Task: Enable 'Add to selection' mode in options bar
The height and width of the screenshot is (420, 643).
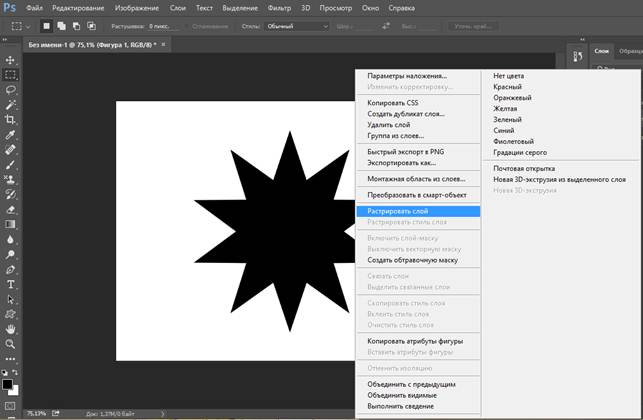Action: tap(60, 26)
